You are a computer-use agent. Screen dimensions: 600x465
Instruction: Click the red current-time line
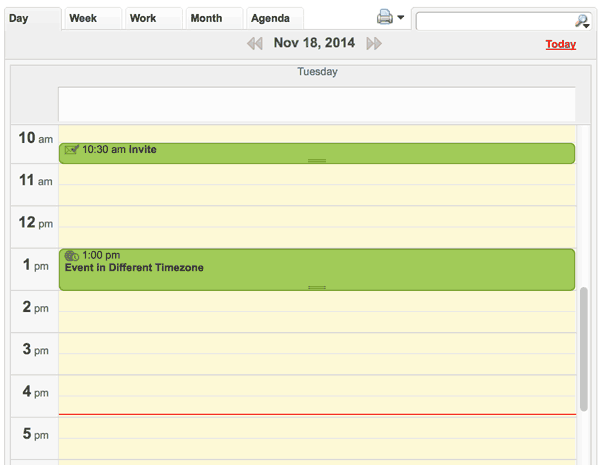[317, 414]
